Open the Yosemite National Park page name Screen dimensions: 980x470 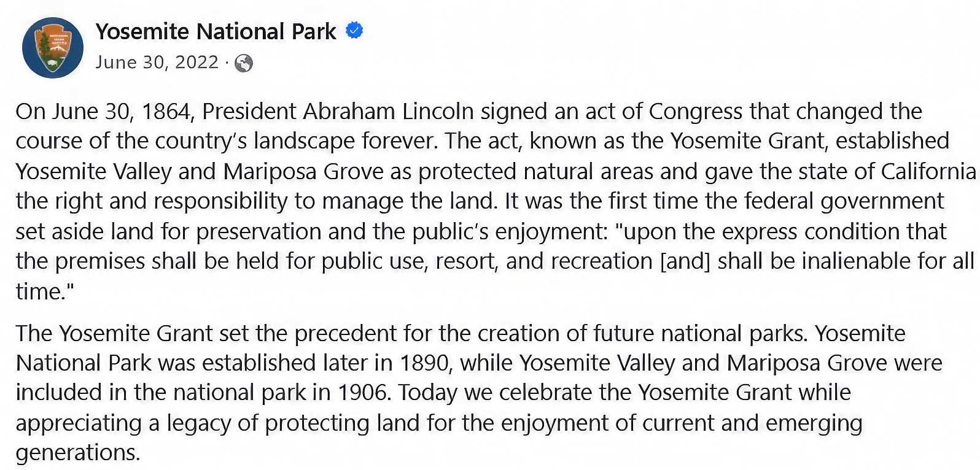[216, 31]
